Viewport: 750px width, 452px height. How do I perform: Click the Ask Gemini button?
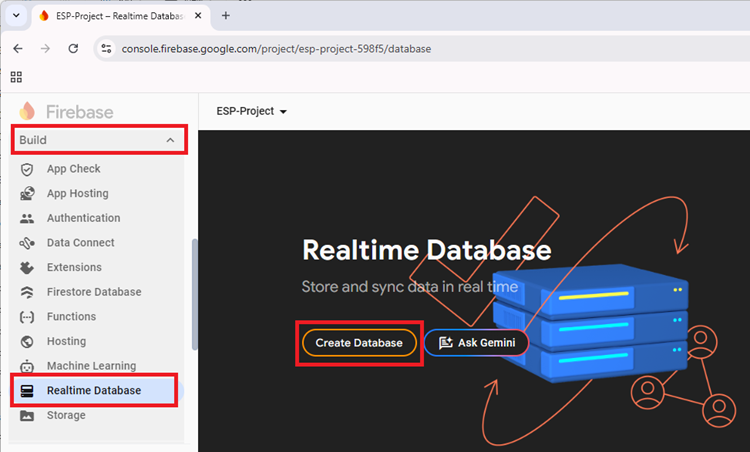[x=476, y=343]
